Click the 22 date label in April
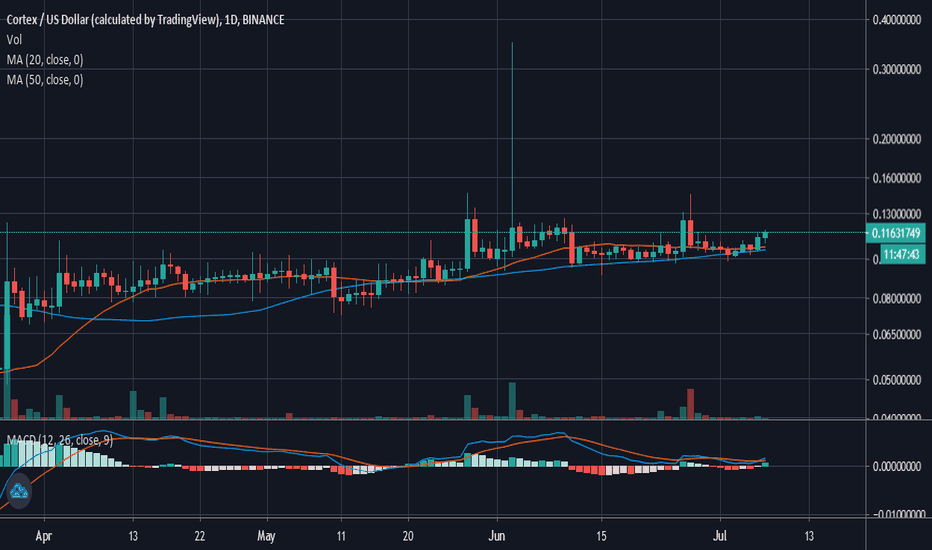The width and height of the screenshot is (932, 550). click(200, 536)
